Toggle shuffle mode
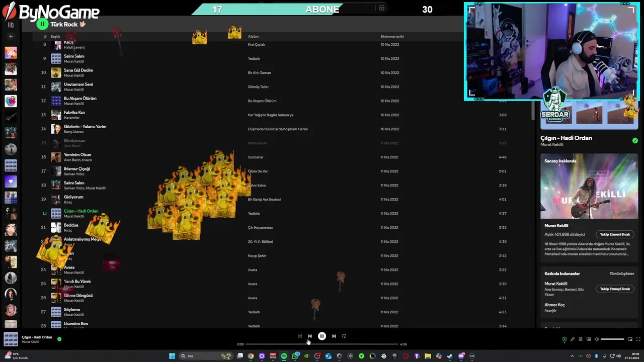644x362 pixels. (299, 336)
